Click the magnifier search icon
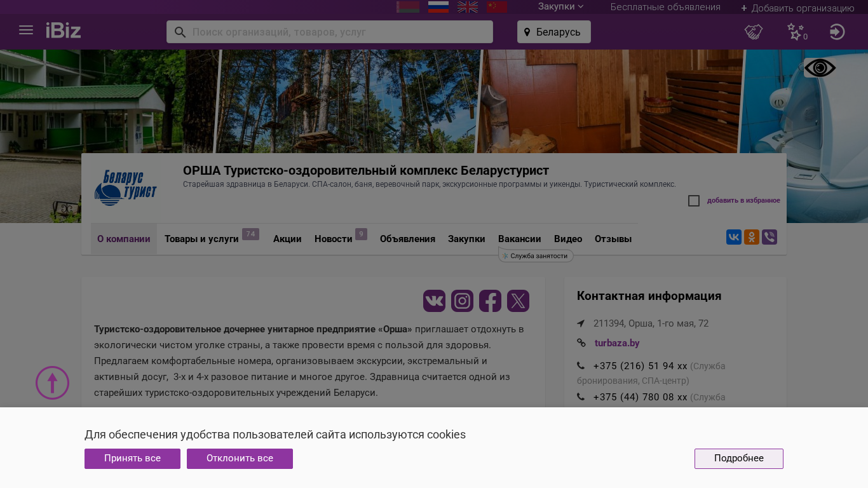868x488 pixels. tap(180, 32)
